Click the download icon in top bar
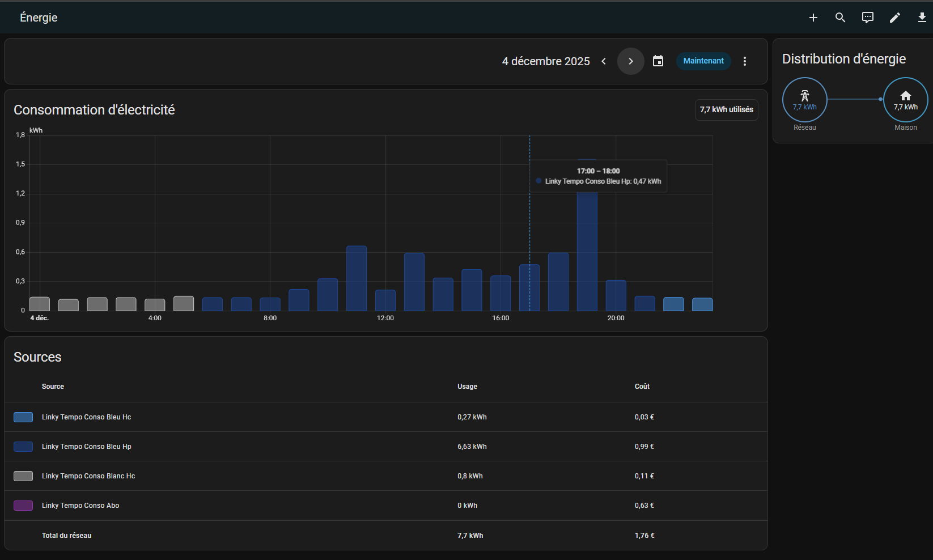This screenshot has width=933, height=560. click(x=922, y=18)
